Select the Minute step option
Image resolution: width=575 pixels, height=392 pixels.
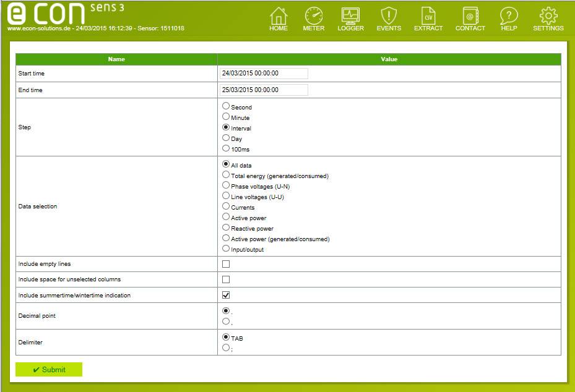[226, 117]
